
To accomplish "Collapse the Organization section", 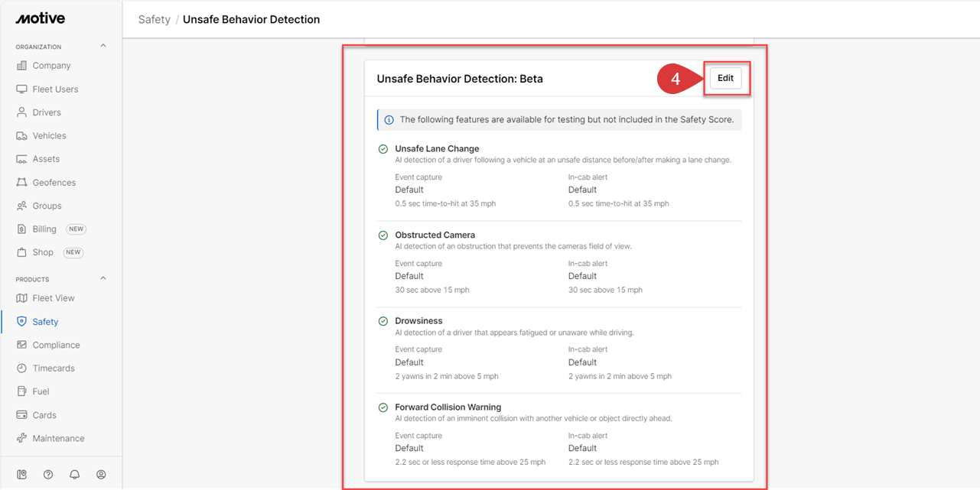I will (103, 47).
